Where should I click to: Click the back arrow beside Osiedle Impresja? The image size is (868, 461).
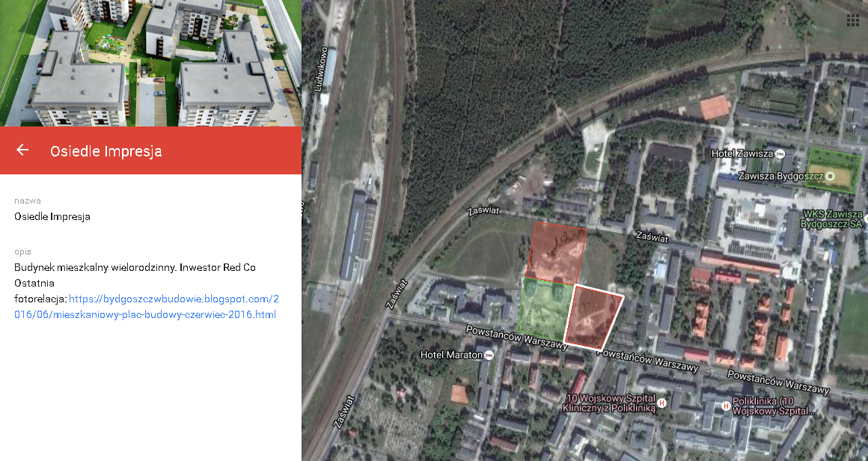(22, 150)
